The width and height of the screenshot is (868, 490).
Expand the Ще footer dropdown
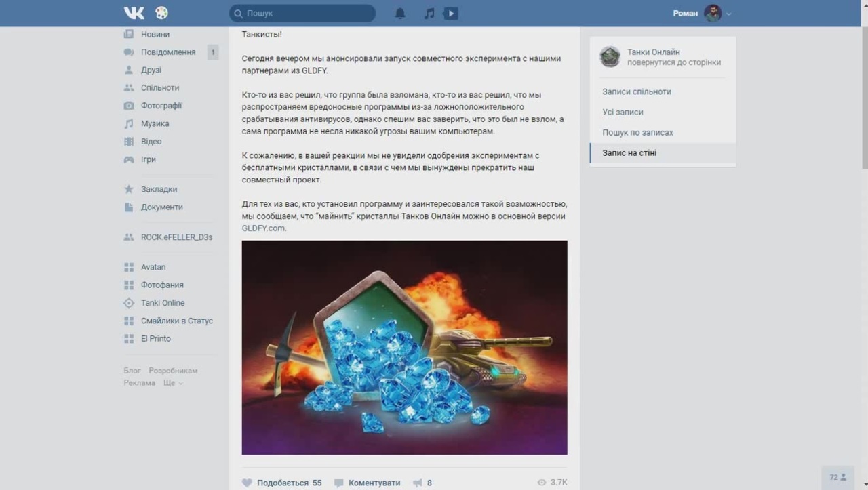pos(173,383)
